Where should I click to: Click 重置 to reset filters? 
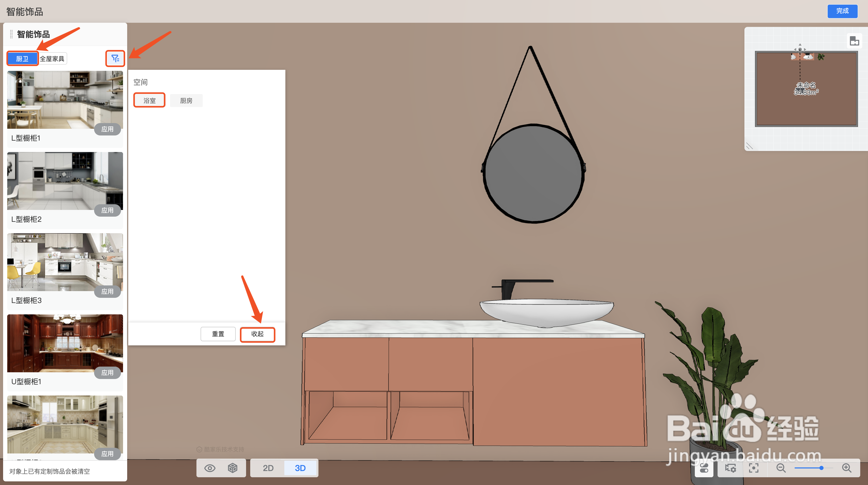(x=218, y=334)
